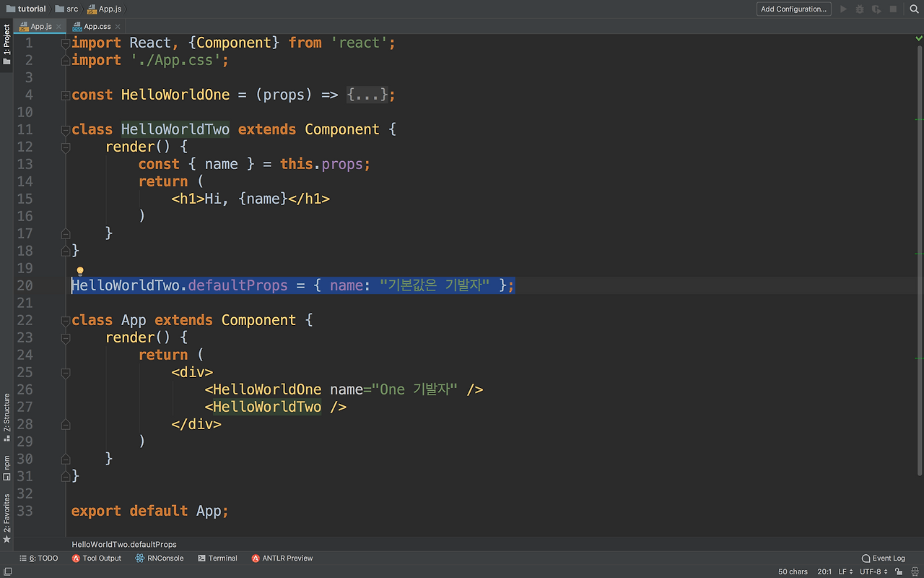This screenshot has width=924, height=578.
Task: Toggle the file read-only lock icon
Action: pos(897,571)
